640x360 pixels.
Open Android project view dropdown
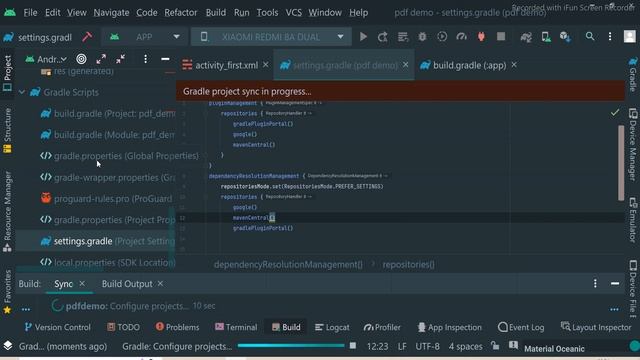point(46,59)
